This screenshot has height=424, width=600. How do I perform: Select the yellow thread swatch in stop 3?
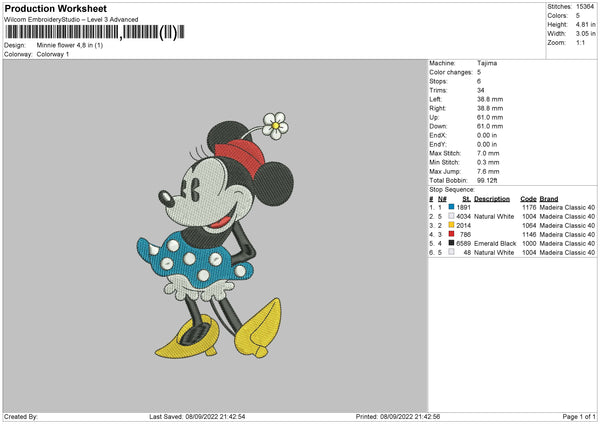pos(452,225)
